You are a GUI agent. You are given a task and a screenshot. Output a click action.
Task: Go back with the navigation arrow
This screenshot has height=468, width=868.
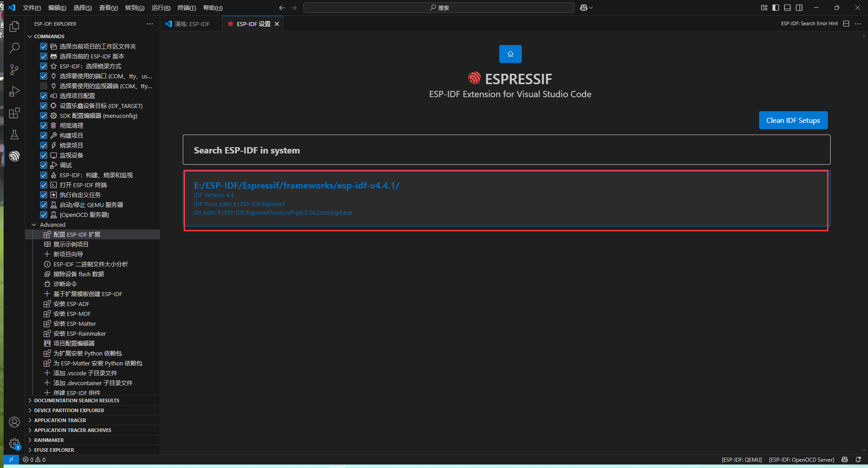[x=282, y=8]
